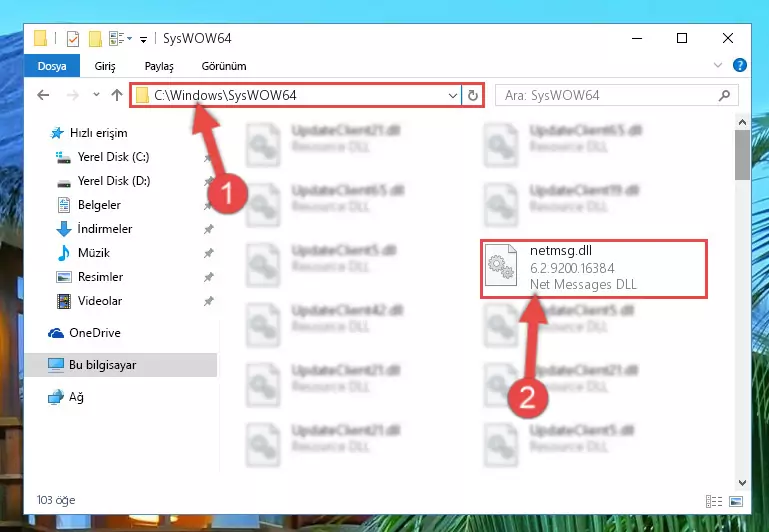Image resolution: width=769 pixels, height=532 pixels.
Task: Open the Dosya ribbon tab
Action: point(52,66)
